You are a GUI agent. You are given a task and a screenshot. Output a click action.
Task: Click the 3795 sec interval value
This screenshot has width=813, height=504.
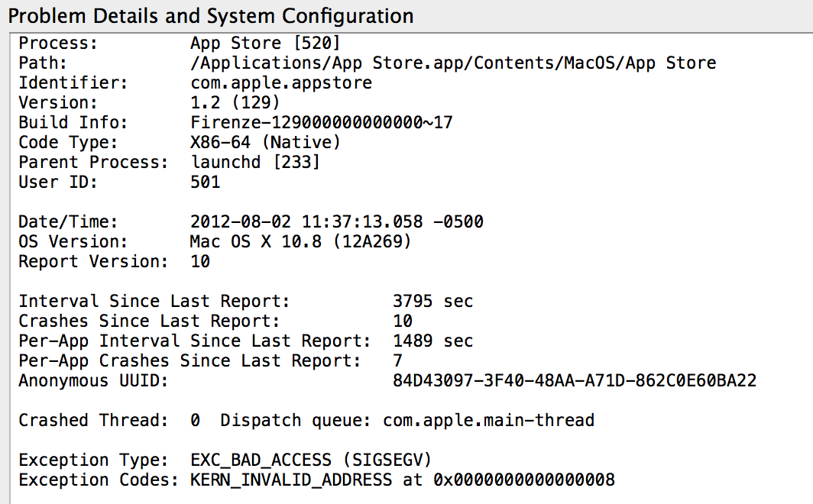click(x=433, y=301)
